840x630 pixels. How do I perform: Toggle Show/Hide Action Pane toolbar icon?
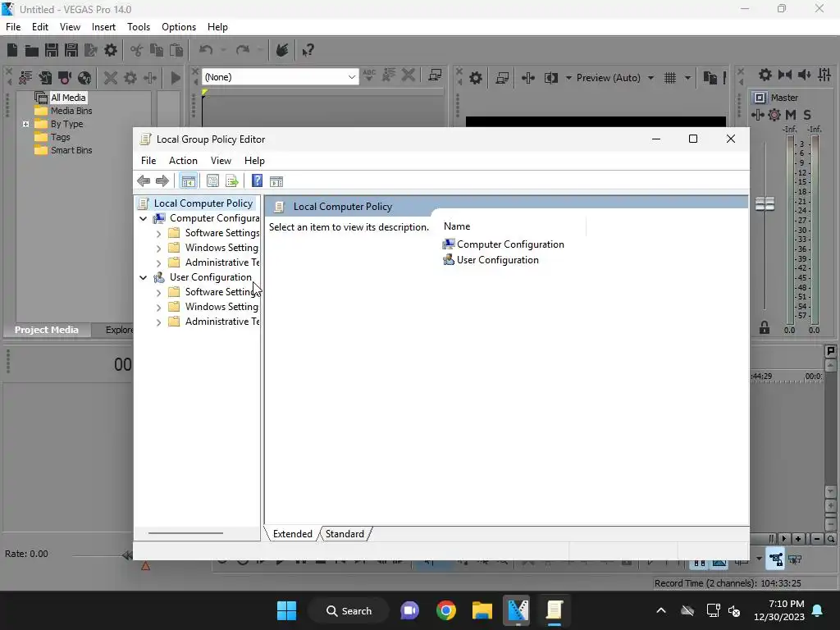point(276,181)
